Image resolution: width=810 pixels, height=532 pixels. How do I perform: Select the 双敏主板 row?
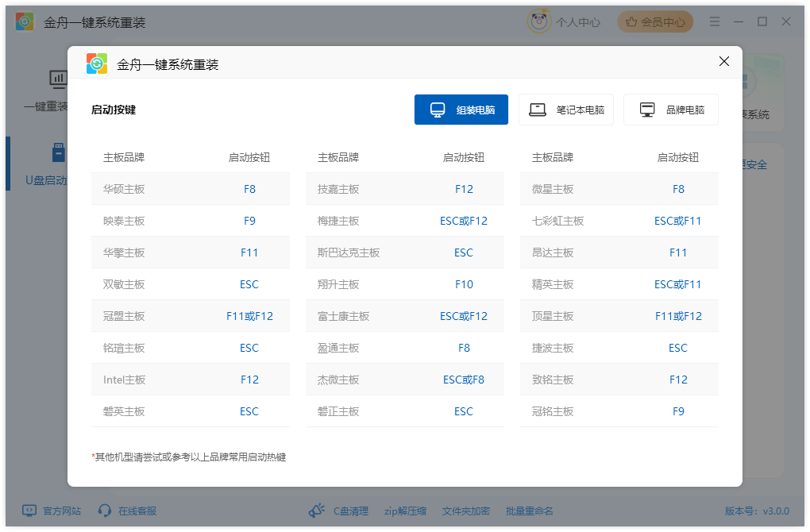click(x=190, y=284)
